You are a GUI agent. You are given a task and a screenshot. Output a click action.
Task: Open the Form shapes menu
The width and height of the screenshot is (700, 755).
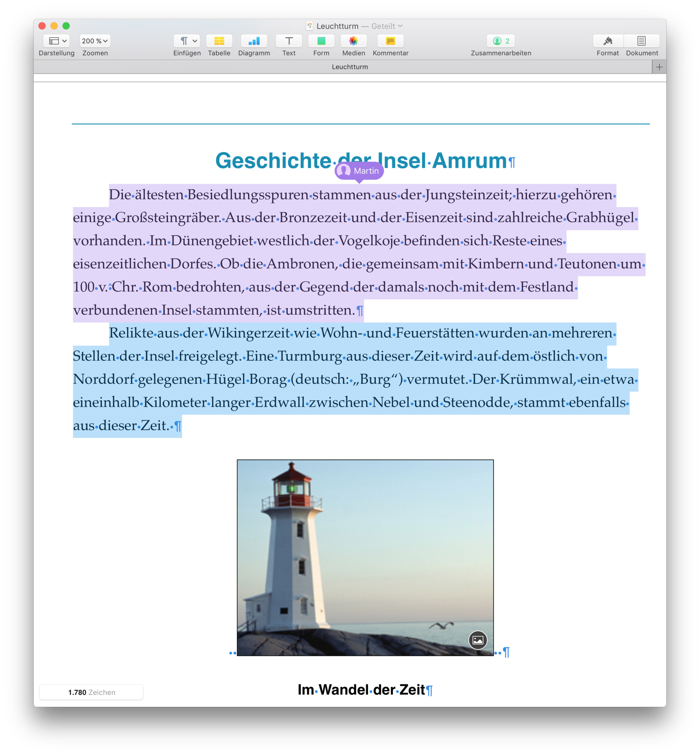click(x=321, y=41)
